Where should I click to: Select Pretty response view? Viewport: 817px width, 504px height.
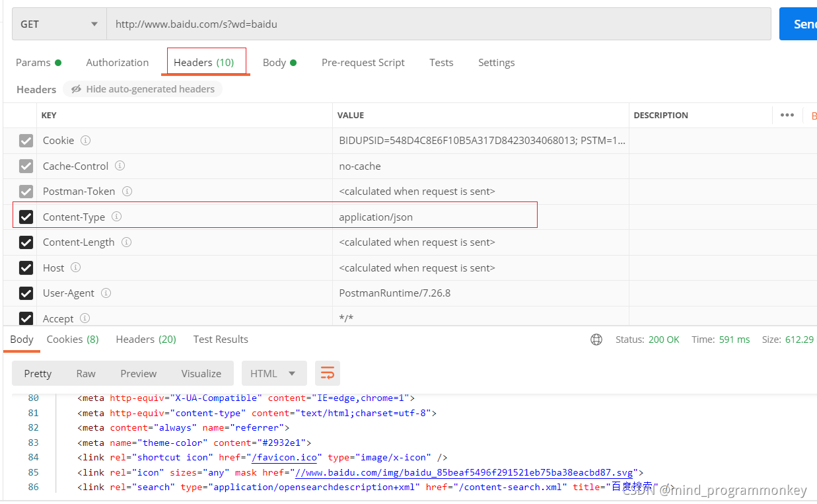pyautogui.click(x=38, y=373)
